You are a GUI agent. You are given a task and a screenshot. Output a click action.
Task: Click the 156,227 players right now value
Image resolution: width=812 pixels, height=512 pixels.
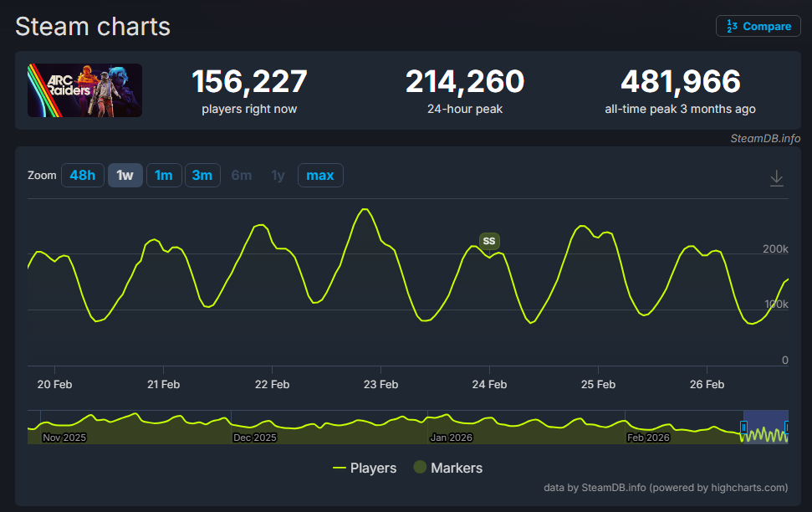(249, 82)
